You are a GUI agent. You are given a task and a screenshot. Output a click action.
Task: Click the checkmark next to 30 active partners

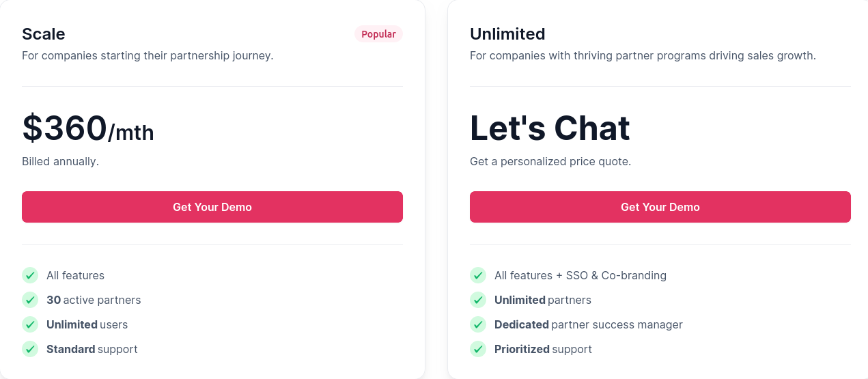tap(29, 300)
